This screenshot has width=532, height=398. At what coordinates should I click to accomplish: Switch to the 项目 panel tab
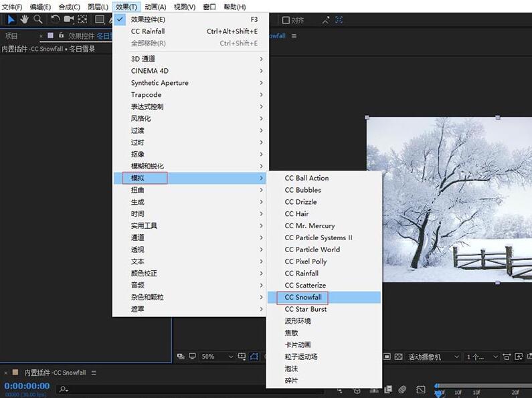coord(11,35)
